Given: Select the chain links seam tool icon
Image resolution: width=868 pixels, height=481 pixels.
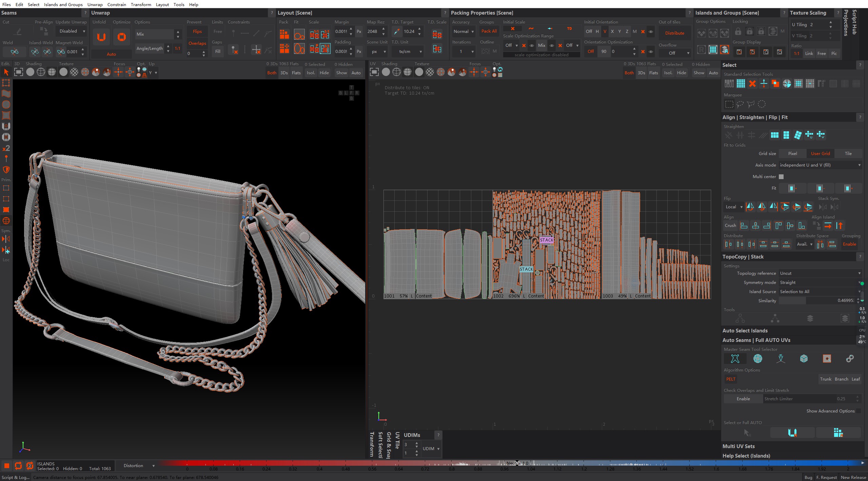Looking at the screenshot, I should (x=850, y=359).
